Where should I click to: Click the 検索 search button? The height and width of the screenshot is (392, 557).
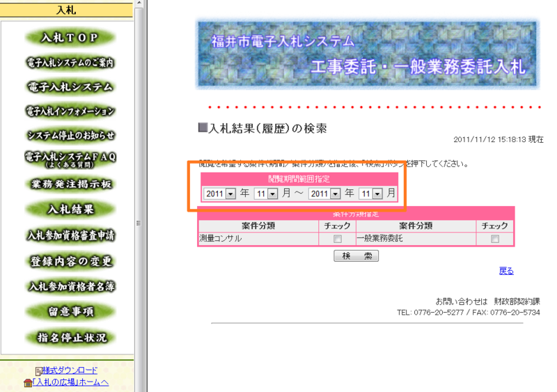[x=356, y=256]
